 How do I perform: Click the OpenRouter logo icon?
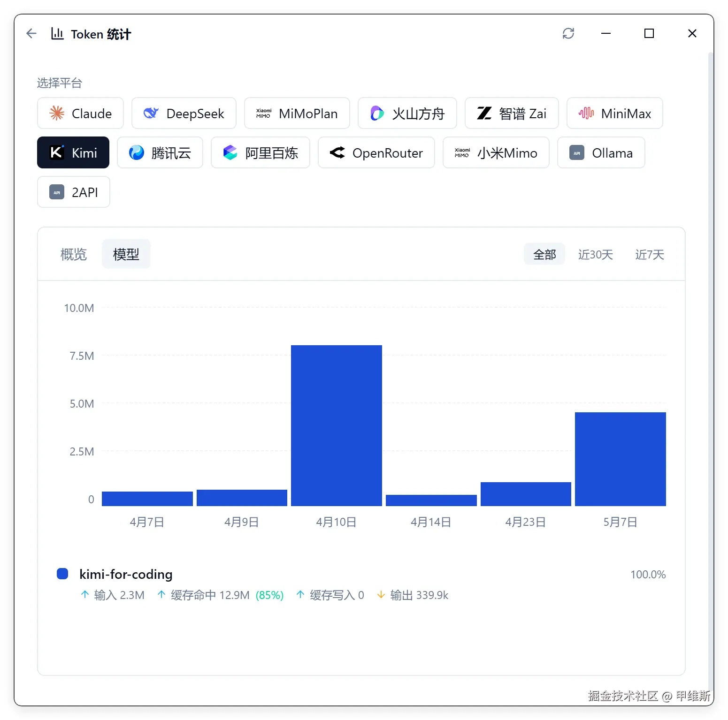coord(337,152)
